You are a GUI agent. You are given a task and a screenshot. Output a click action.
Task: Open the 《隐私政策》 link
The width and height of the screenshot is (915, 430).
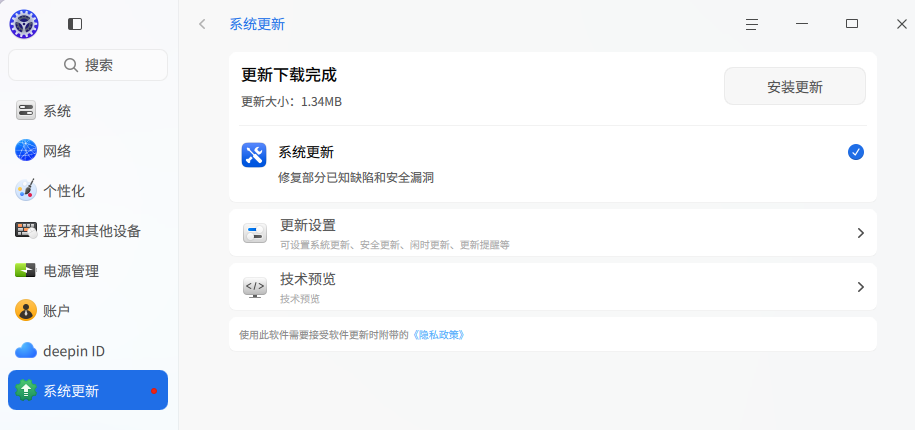click(x=439, y=335)
